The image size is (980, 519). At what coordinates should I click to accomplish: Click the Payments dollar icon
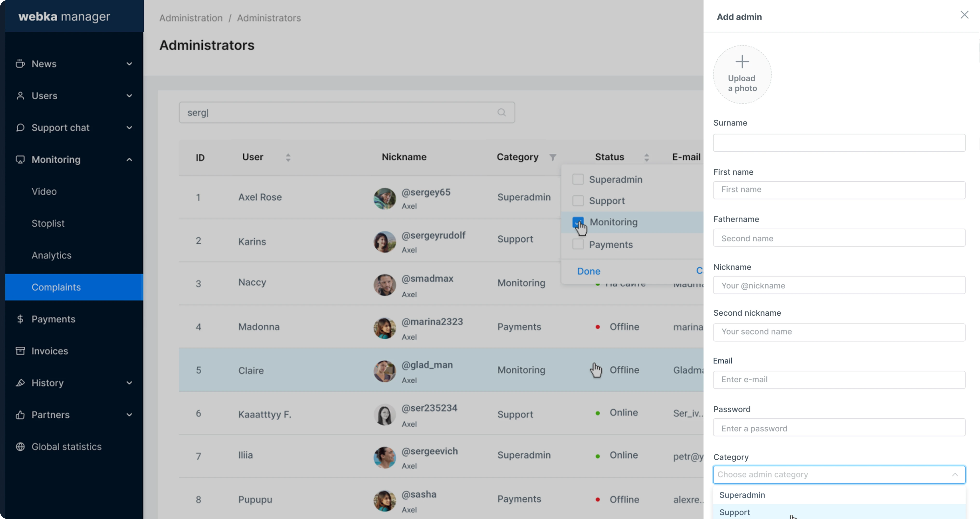point(20,319)
